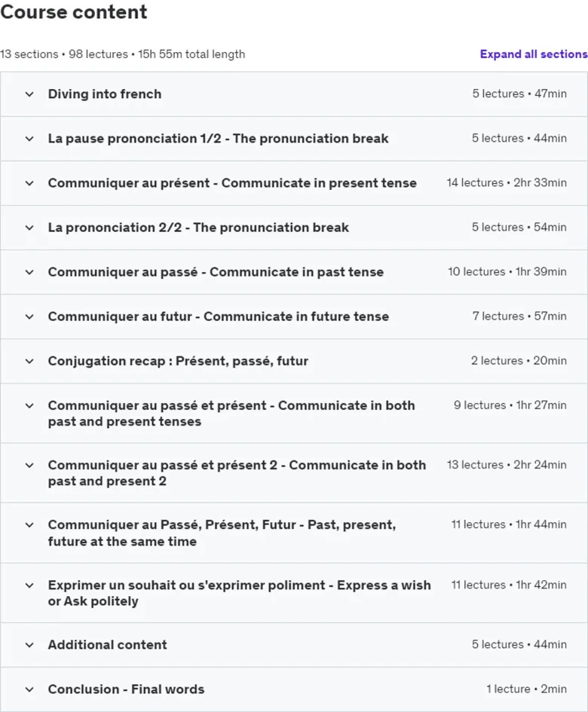Expand Exprimer un souhait section chevron
This screenshot has width=588, height=712.
pyautogui.click(x=29, y=585)
